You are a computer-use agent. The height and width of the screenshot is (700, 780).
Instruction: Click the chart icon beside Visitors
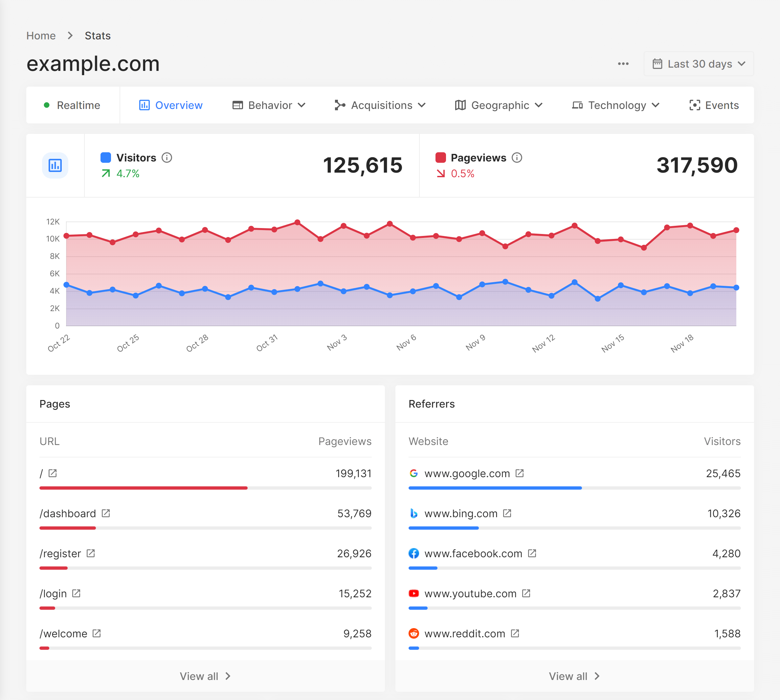[55, 165]
